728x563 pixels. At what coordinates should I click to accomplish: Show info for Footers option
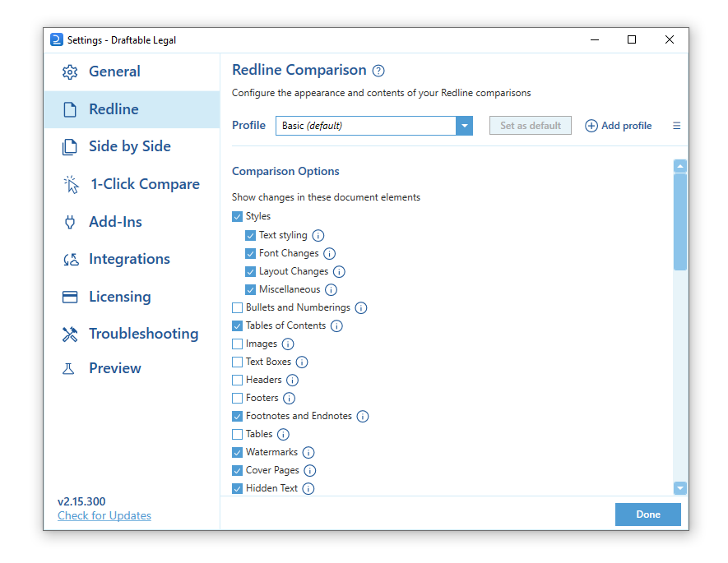(289, 399)
